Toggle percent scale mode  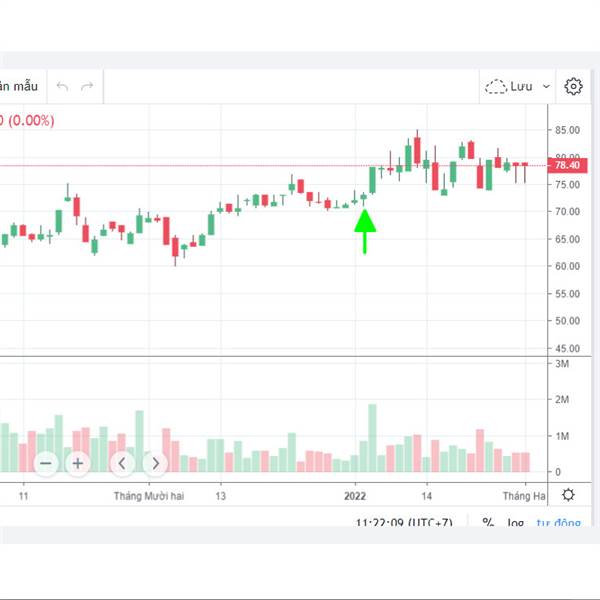pos(488,522)
